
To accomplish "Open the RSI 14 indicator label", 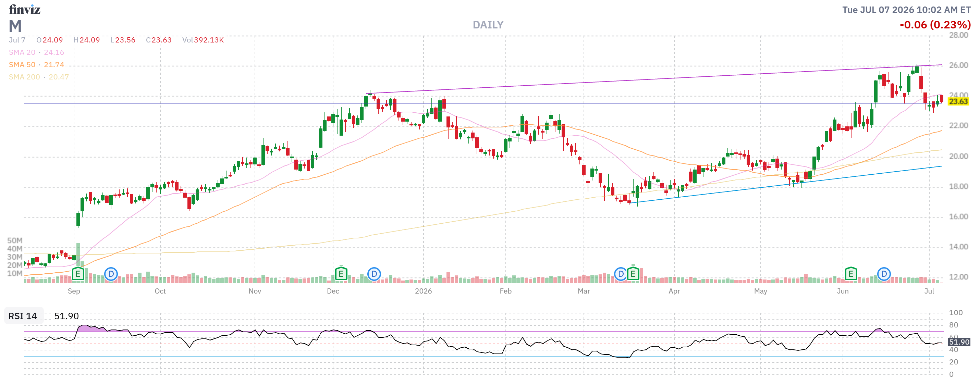I will click(23, 316).
